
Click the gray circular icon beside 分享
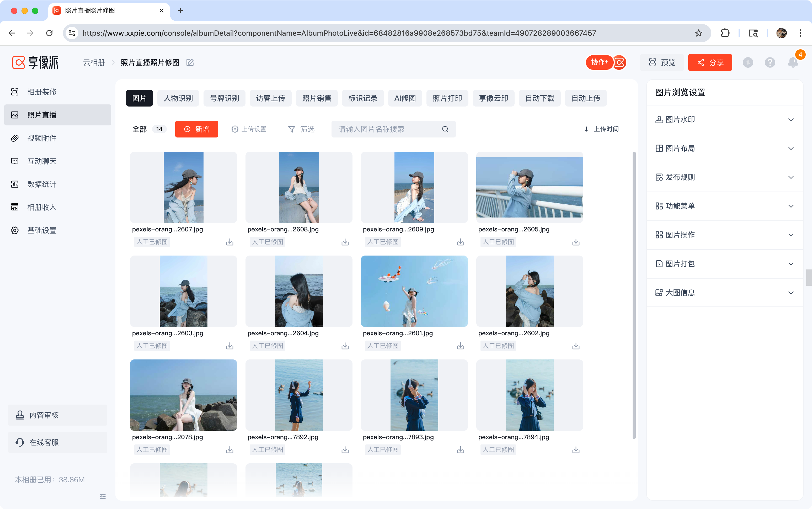[747, 62]
